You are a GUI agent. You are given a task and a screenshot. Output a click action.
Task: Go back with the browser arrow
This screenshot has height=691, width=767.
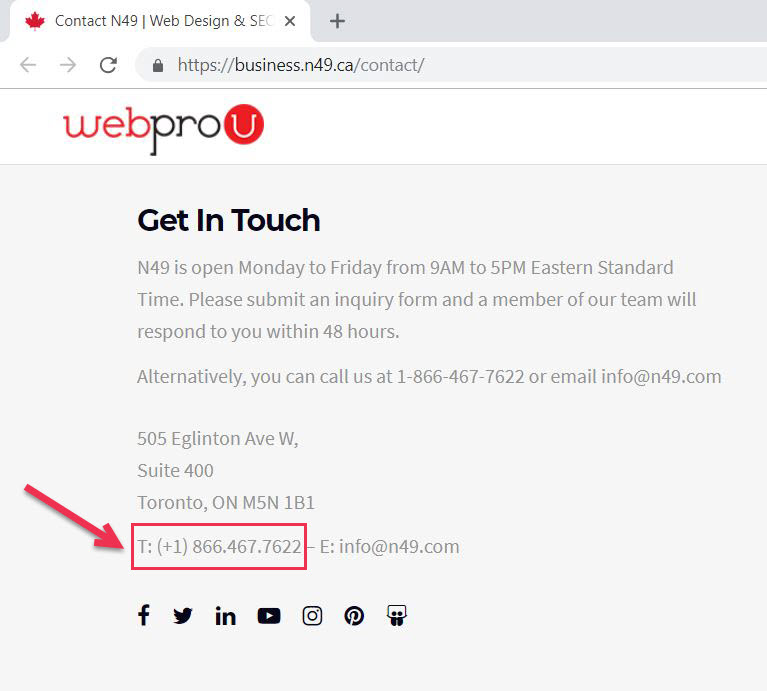(x=28, y=65)
